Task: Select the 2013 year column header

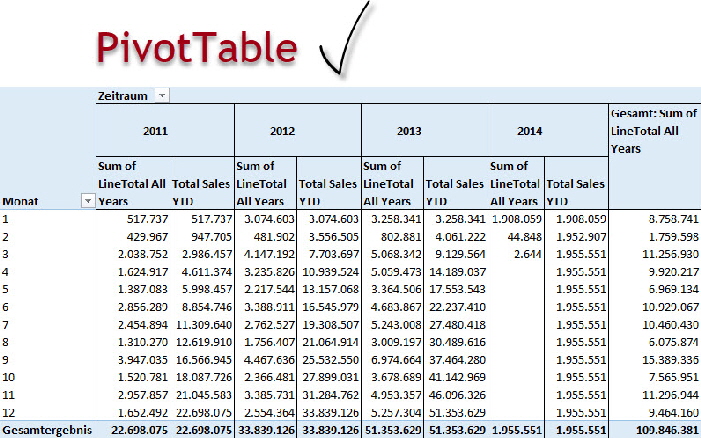Action: 411,130
